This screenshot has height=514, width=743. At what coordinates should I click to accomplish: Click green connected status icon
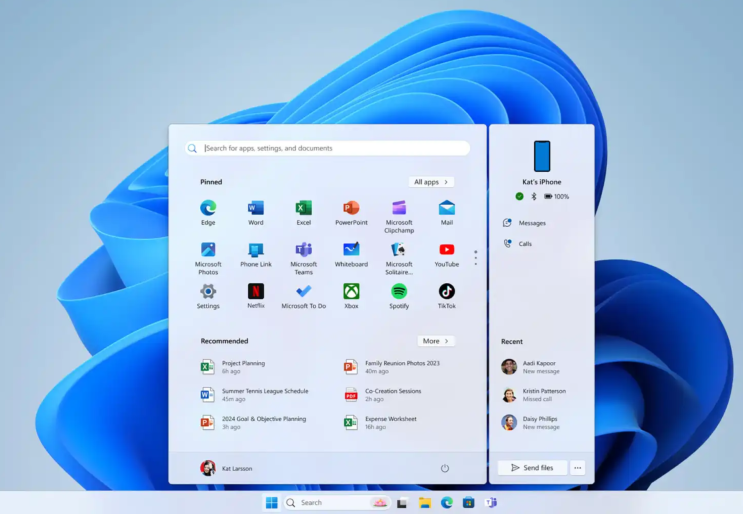519,196
